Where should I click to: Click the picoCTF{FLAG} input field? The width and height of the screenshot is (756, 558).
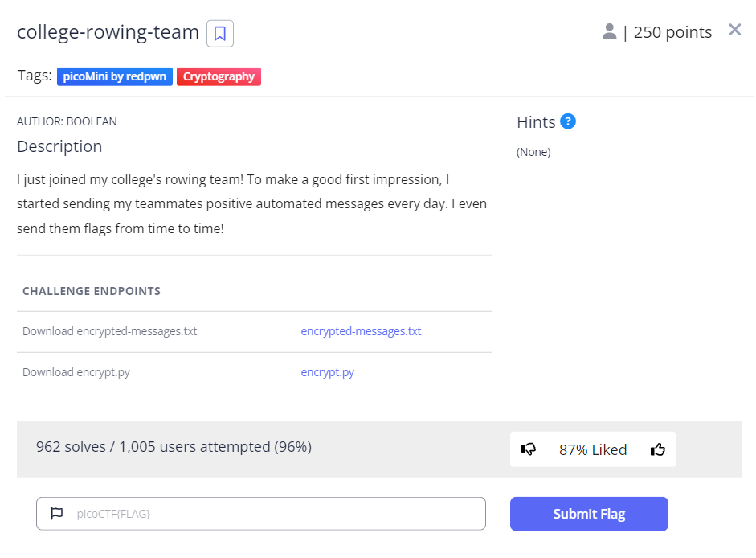click(273, 514)
